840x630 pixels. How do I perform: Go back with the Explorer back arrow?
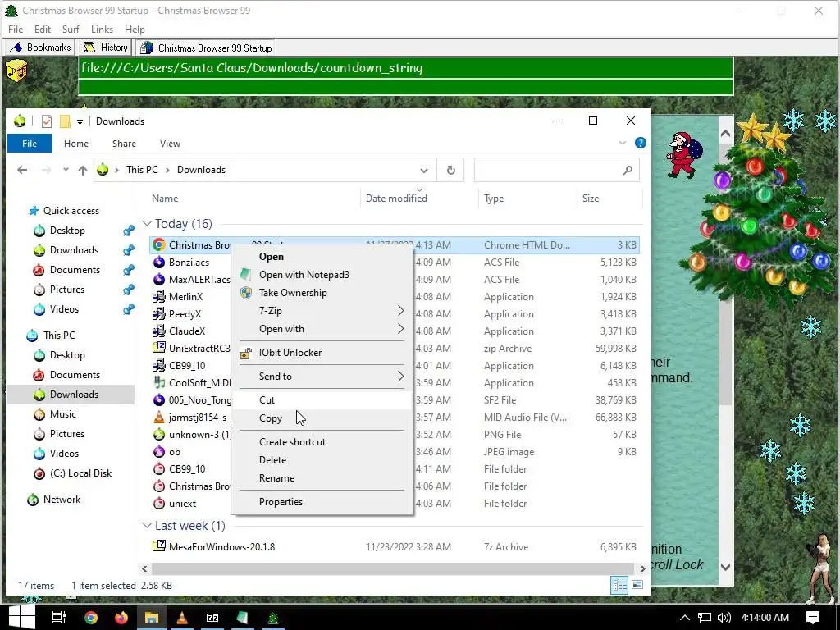click(x=22, y=170)
